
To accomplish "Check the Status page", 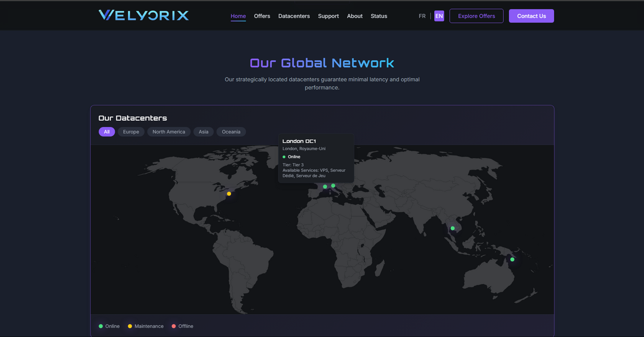I will [379, 16].
